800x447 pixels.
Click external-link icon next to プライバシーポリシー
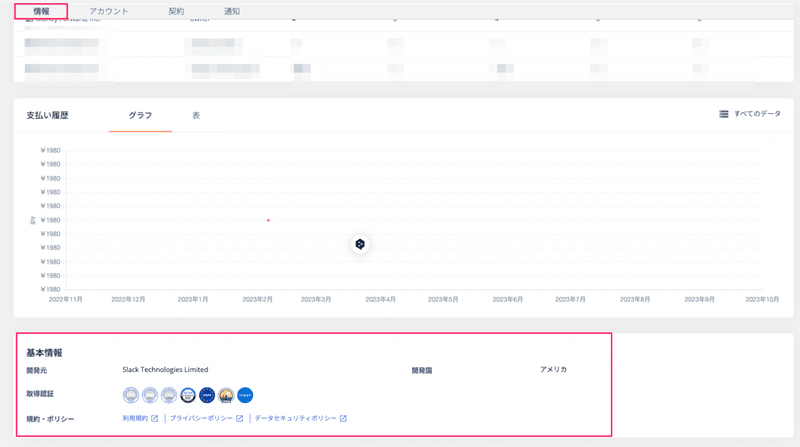[x=239, y=418]
